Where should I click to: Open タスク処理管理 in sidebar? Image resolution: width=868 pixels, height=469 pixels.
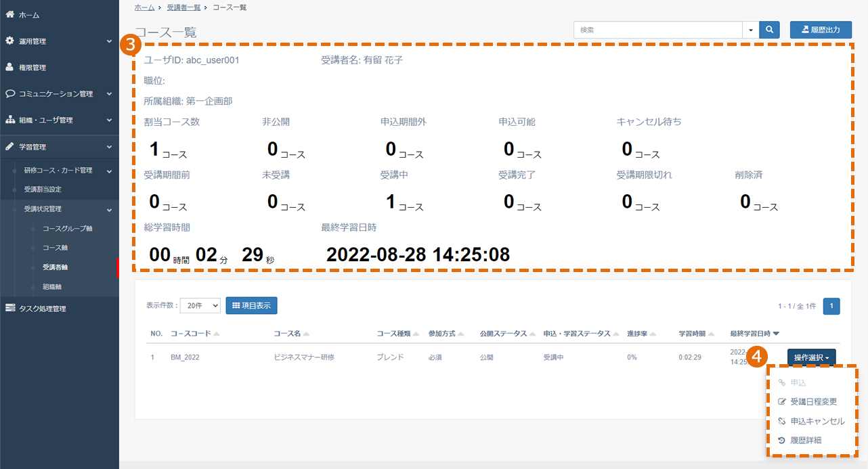(60, 309)
